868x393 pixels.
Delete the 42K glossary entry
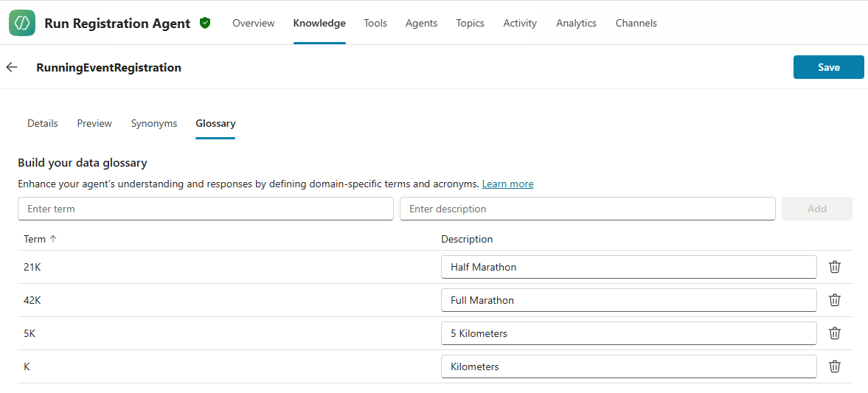[x=834, y=300]
